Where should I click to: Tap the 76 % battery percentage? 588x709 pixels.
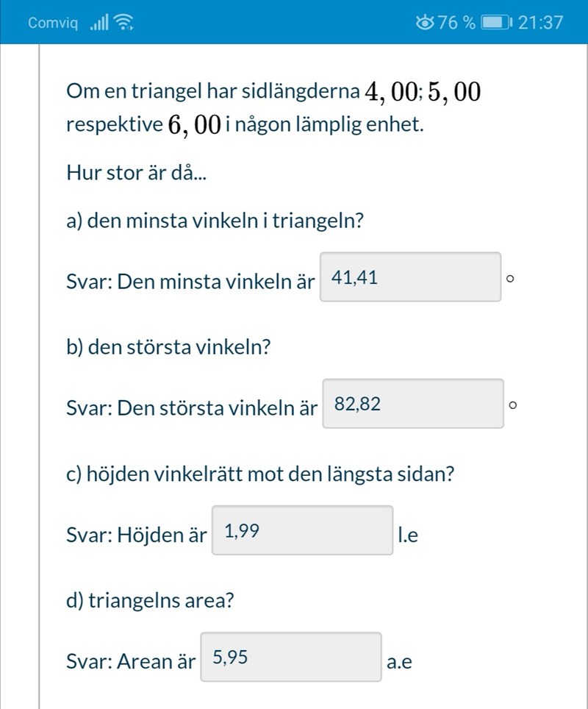(457, 23)
